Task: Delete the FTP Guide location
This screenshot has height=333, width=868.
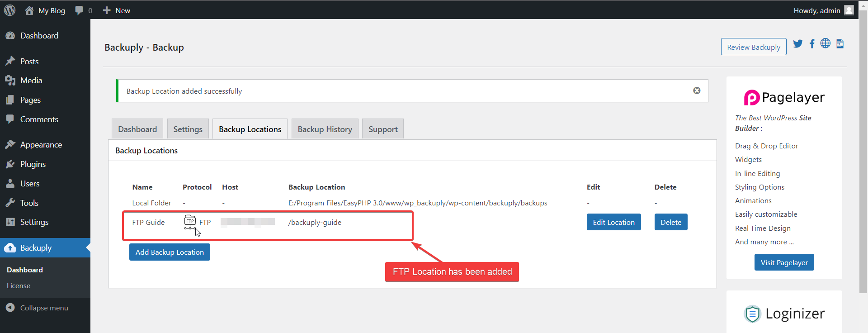Action: (x=671, y=222)
